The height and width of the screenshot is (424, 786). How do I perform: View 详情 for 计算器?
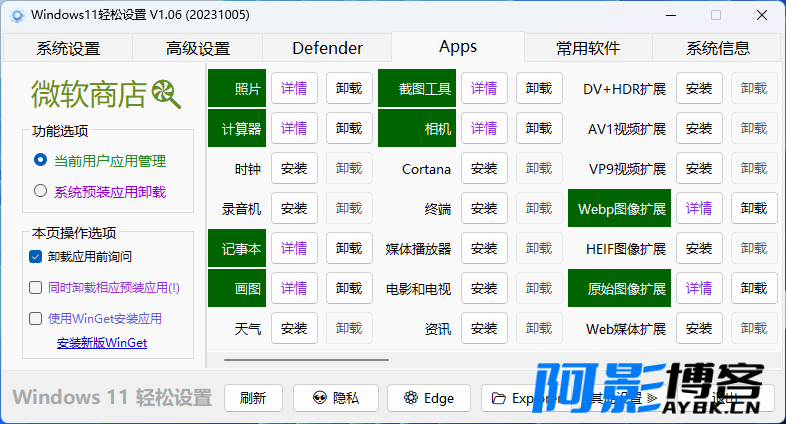click(294, 128)
